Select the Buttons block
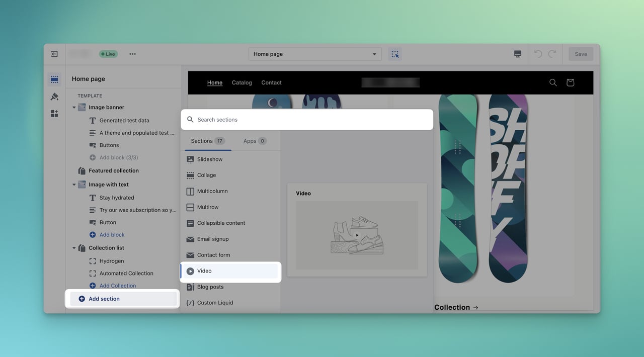Viewport: 644px width, 357px height. (109, 145)
